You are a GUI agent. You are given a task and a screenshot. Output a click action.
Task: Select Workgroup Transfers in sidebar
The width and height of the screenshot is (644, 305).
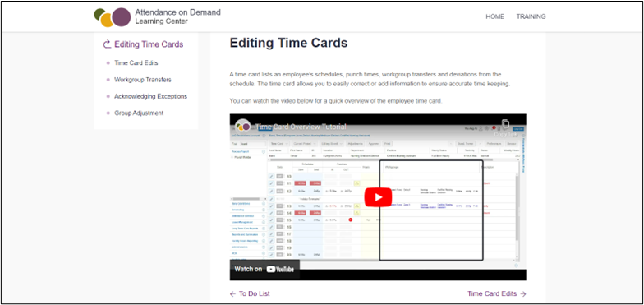[x=143, y=80]
